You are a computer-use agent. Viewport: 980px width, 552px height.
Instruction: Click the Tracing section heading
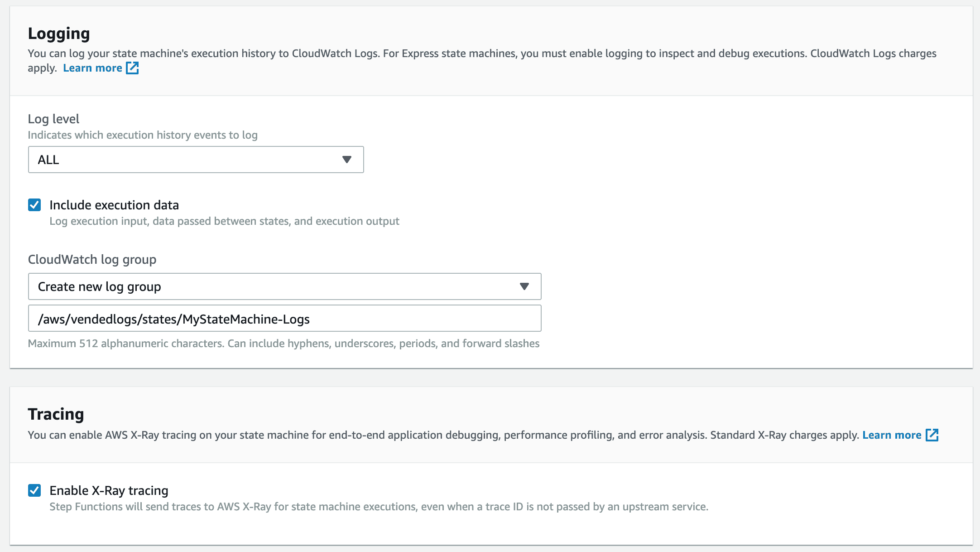coord(56,414)
